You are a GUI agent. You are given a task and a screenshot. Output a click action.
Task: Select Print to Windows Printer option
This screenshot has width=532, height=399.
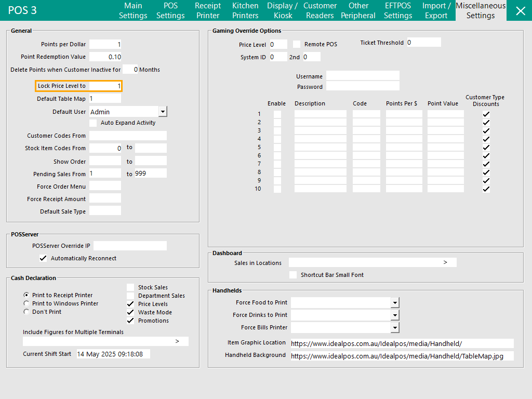coord(26,303)
